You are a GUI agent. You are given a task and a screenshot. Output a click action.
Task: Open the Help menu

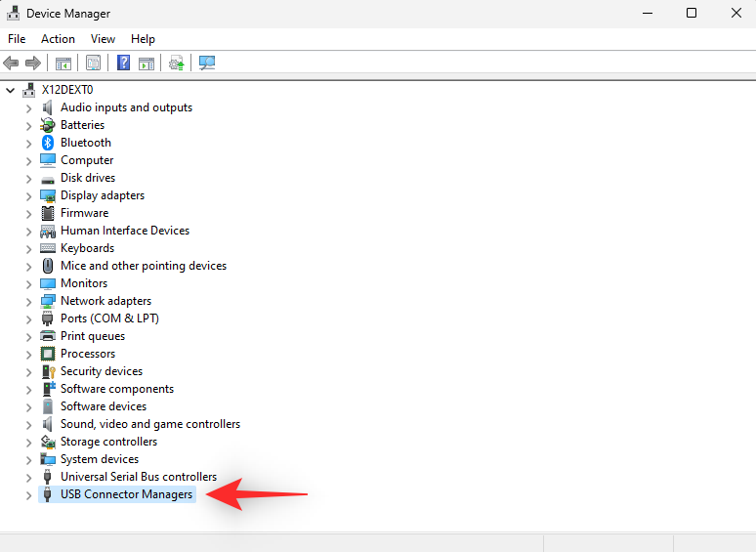tap(143, 39)
